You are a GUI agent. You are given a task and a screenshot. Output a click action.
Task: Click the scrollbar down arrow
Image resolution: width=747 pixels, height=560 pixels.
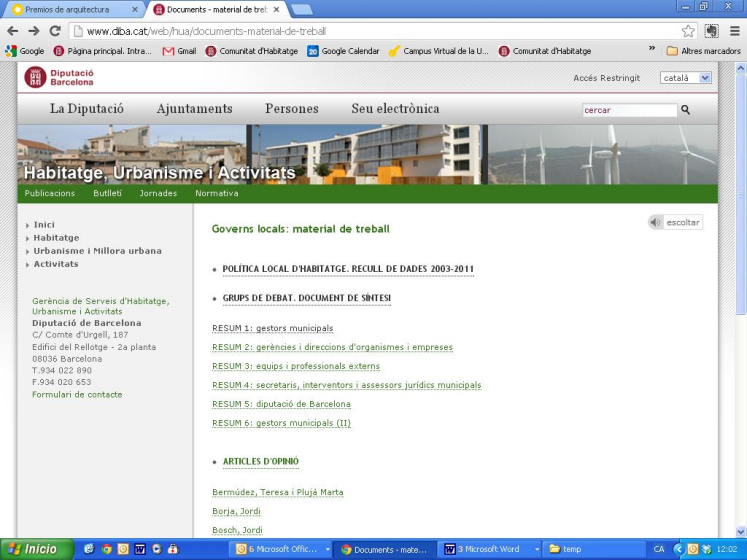pyautogui.click(x=740, y=532)
